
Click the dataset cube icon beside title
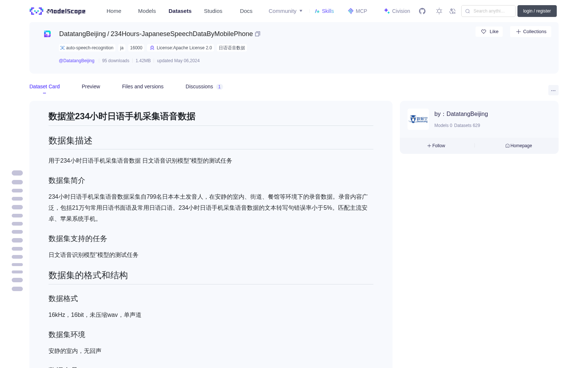coord(47,34)
